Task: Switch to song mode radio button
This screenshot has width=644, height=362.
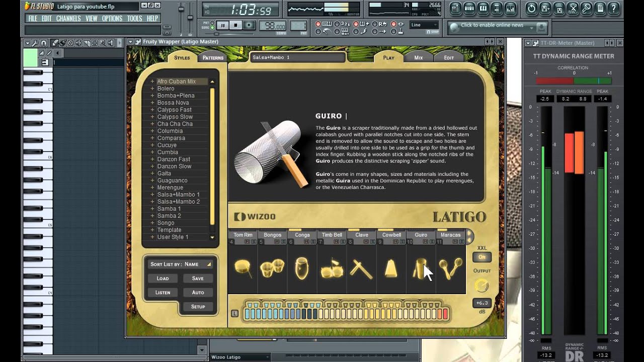Action: (x=213, y=28)
